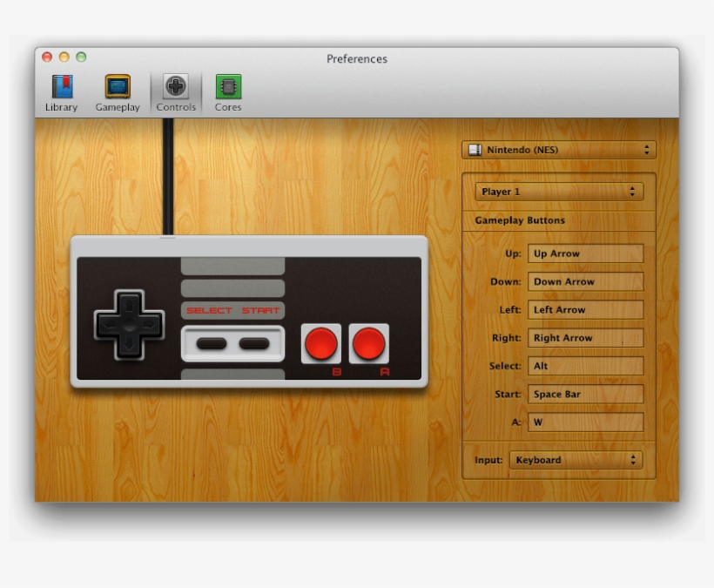
Task: Select the Gameplay preferences icon
Action: (117, 90)
